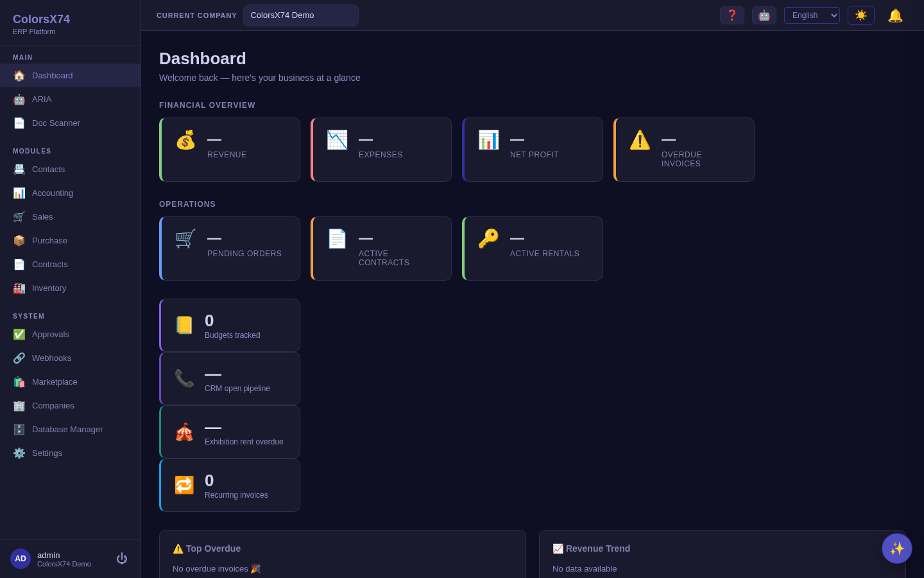Click the Current Company input field
924x578 pixels.
pos(301,15)
